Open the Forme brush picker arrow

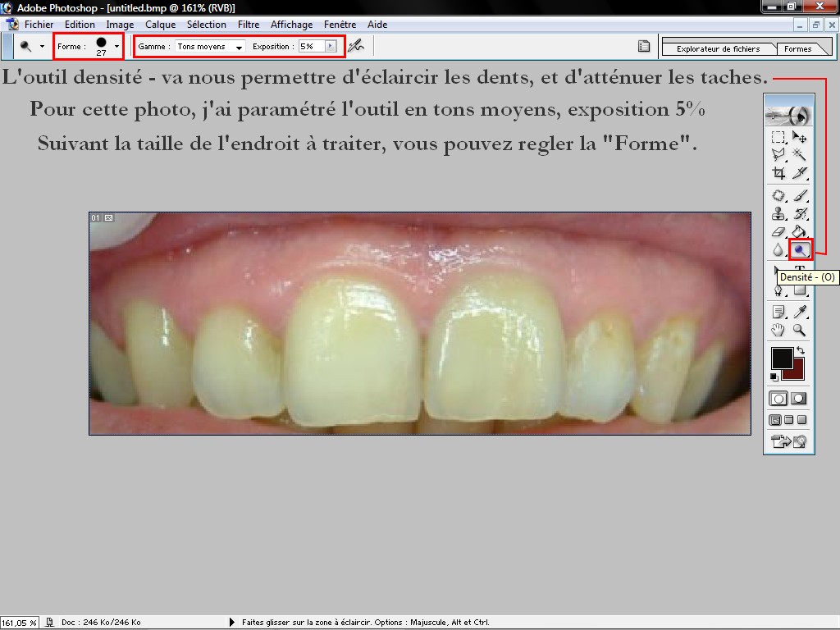(x=116, y=46)
